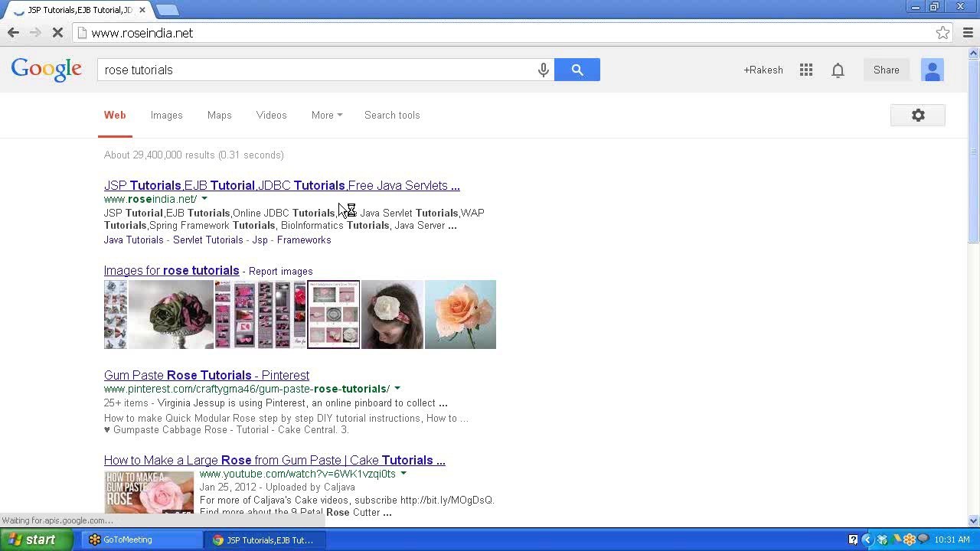The width and height of the screenshot is (980, 551).
Task: Click the Google Drive tray icon
Action: 896,540
